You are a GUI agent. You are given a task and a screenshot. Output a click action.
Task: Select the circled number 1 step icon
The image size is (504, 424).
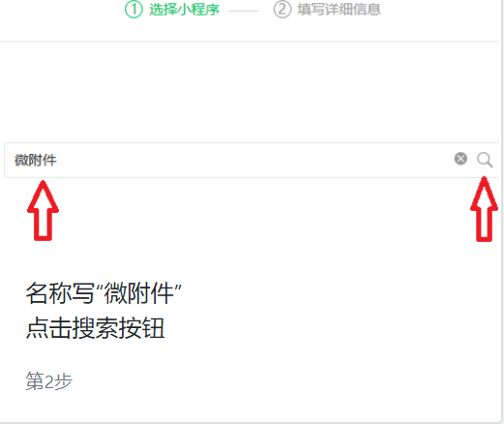[x=133, y=10]
